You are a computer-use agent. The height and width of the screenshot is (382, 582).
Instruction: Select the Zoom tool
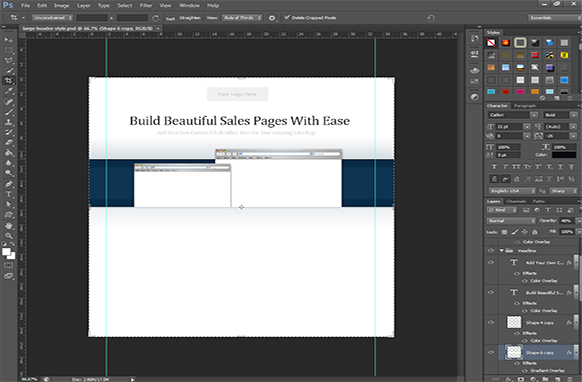tap(9, 236)
